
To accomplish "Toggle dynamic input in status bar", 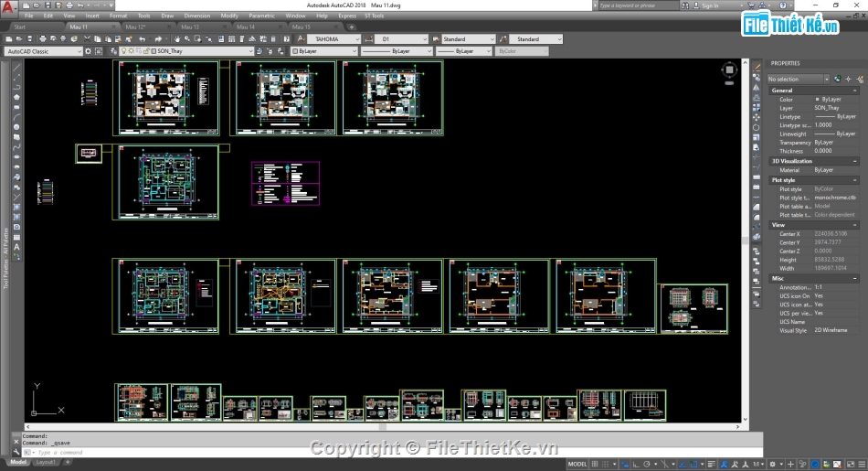I will [625, 464].
